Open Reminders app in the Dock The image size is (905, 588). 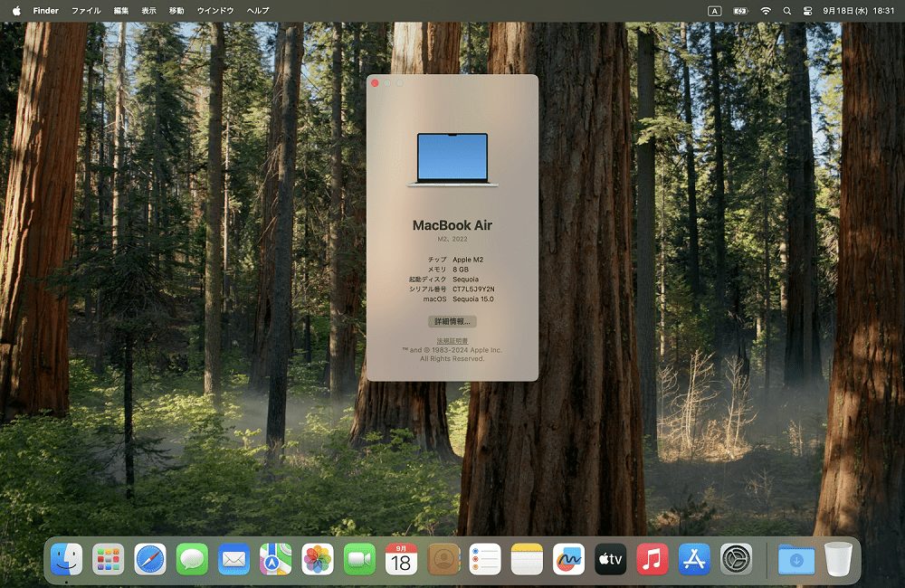(x=485, y=559)
